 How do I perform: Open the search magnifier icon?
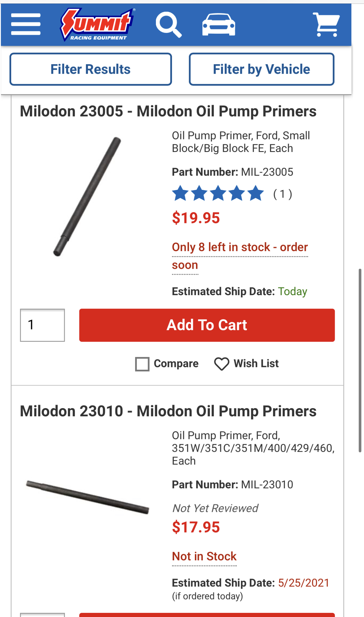[169, 25]
